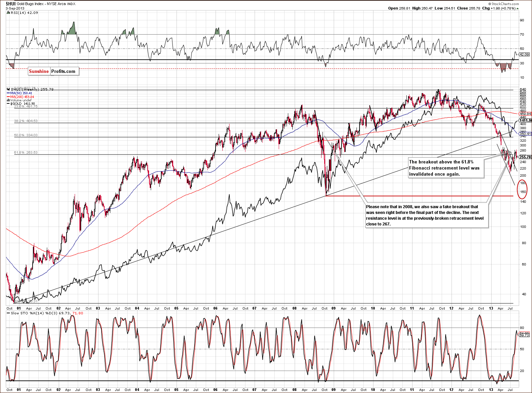Click the $GOLD 1411.90 legend entry

tap(21, 104)
